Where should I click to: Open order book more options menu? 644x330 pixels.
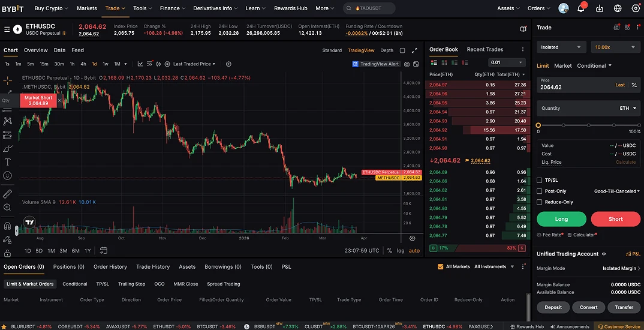point(523,49)
